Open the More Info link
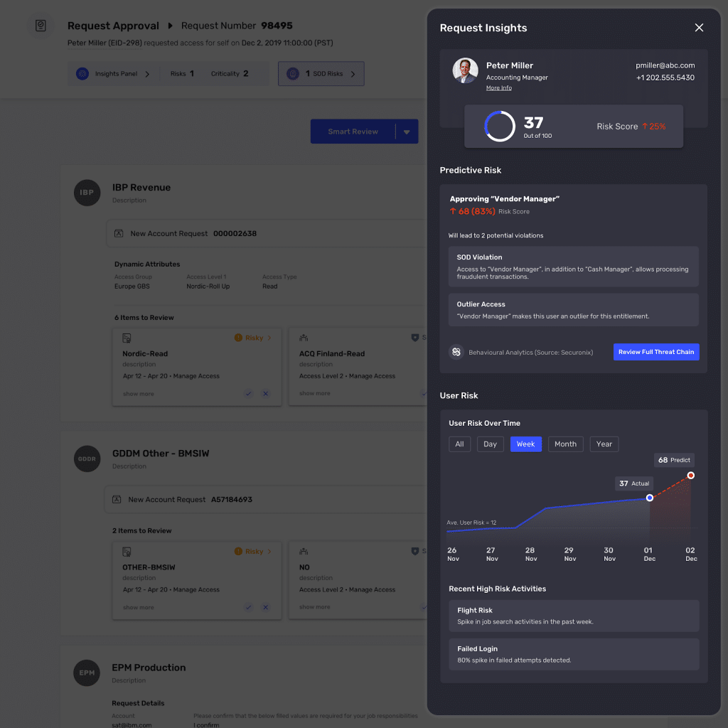Image resolution: width=728 pixels, height=728 pixels. click(498, 87)
